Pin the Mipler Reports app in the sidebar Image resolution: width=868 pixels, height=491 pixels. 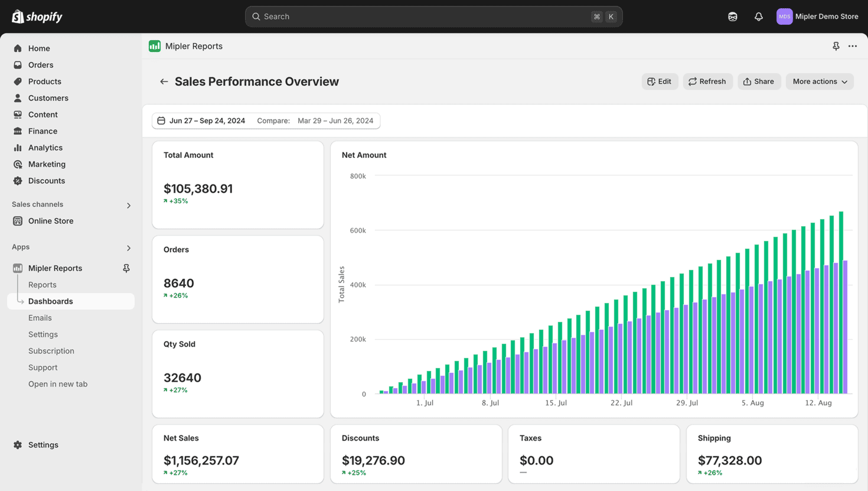click(126, 268)
